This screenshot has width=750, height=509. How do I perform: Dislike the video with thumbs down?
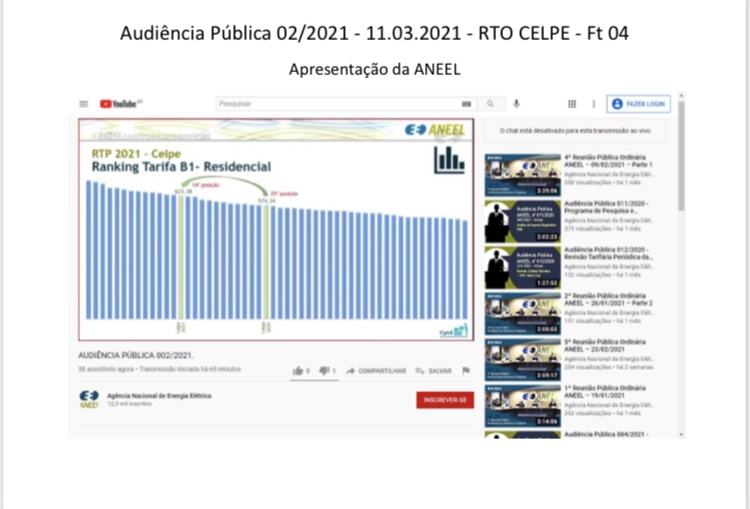click(x=324, y=371)
